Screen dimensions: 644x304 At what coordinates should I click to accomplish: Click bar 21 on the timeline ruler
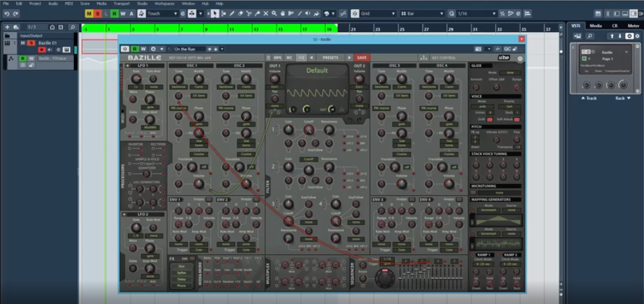[353, 29]
